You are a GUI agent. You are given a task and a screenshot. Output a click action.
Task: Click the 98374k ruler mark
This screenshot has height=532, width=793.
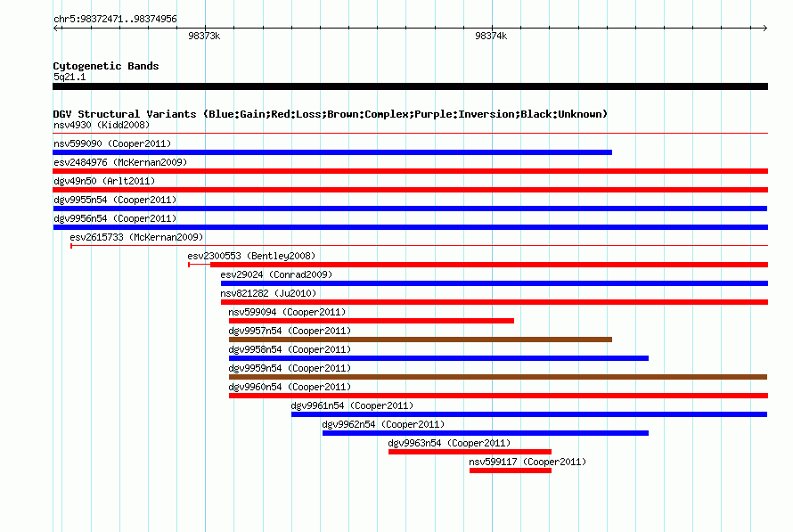tap(491, 36)
